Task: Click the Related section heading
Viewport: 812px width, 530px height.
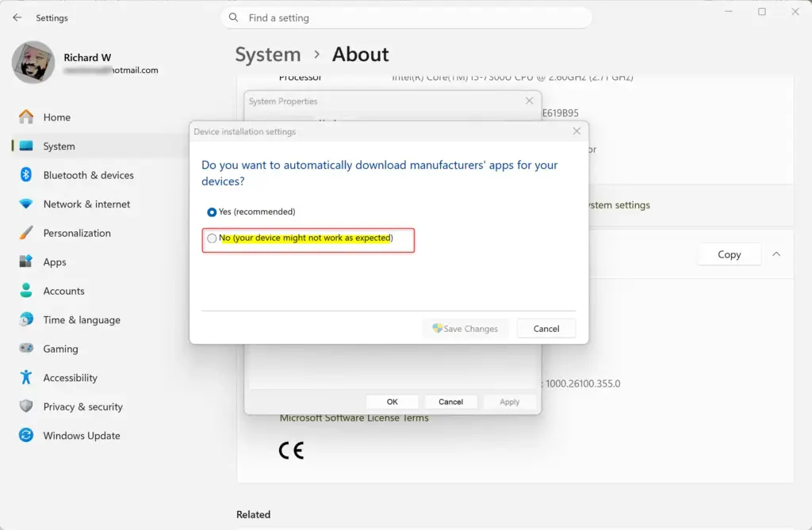Action: point(253,514)
